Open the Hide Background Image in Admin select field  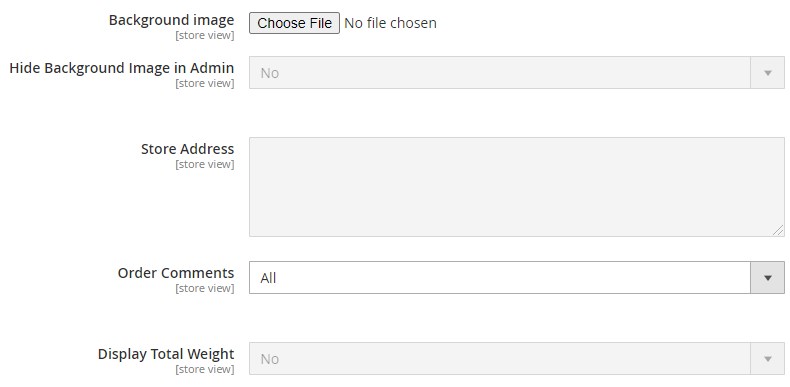pyautogui.click(x=517, y=73)
